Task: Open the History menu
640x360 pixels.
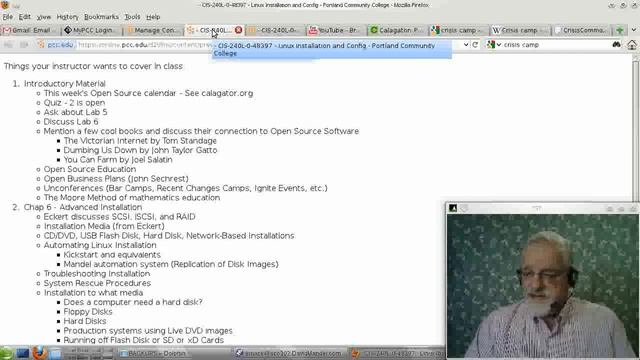Action: pyautogui.click(x=67, y=17)
